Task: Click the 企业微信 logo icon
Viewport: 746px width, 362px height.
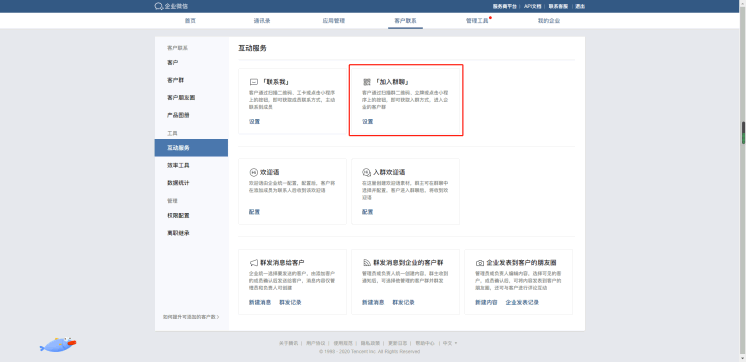Action: click(x=159, y=6)
